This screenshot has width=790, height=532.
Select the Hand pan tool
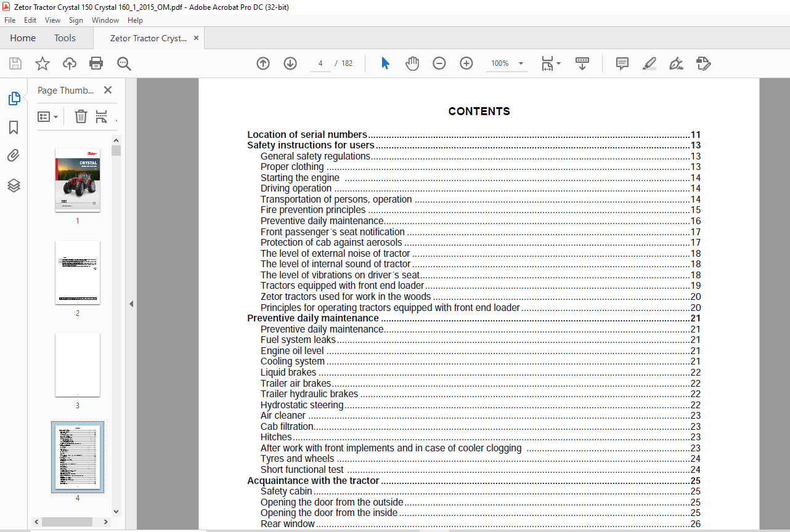click(412, 63)
